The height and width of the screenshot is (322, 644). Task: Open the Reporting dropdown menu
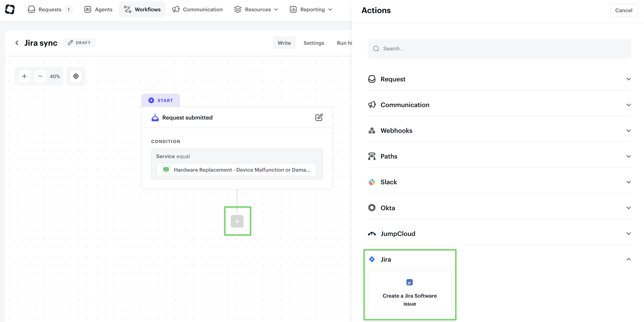click(311, 10)
